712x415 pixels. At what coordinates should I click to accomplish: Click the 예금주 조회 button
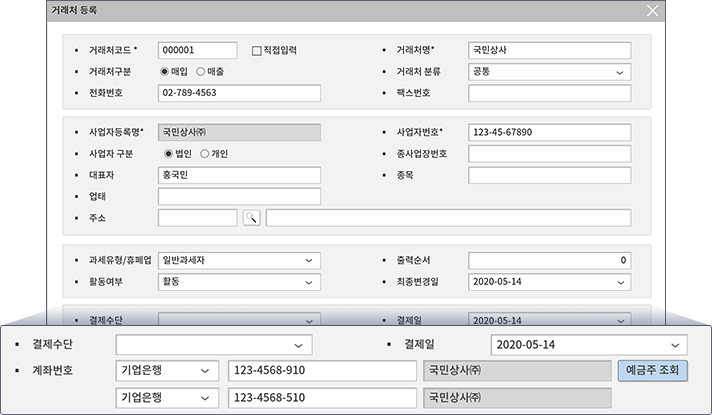pos(652,371)
